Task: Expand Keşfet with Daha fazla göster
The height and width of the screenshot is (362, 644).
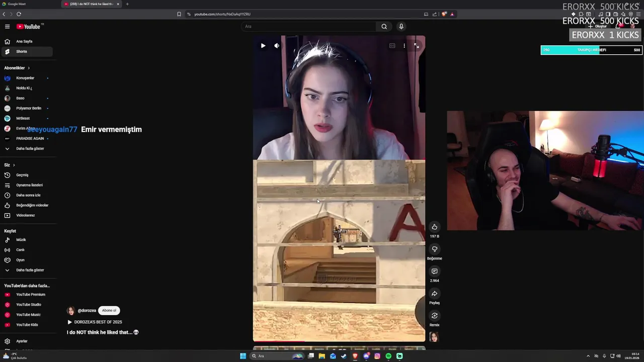Action: [26, 270]
